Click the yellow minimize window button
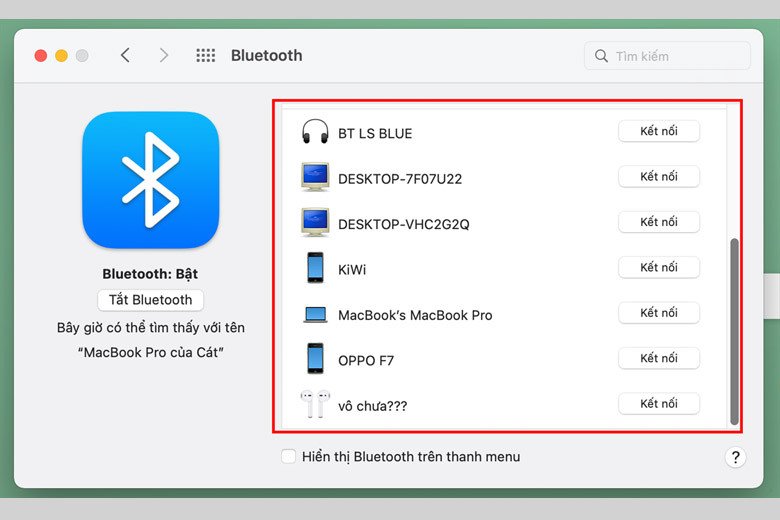Viewport: 780px width, 520px height. 62,56
